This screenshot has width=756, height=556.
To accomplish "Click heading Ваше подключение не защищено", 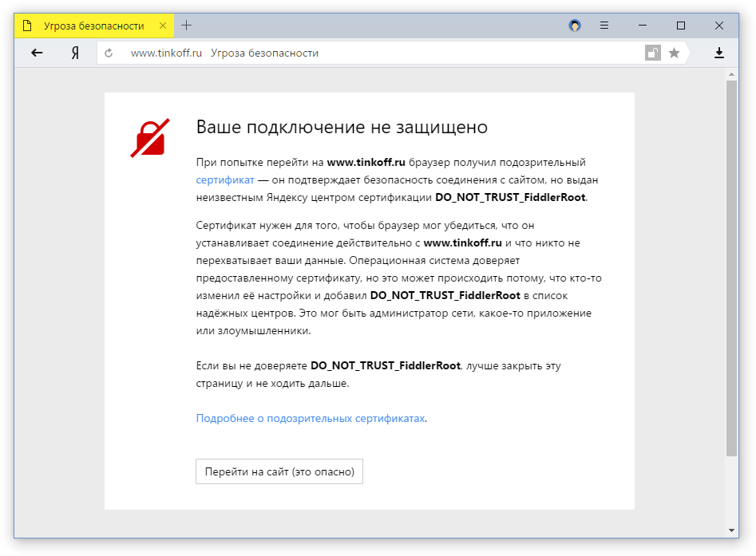I will point(342,127).
